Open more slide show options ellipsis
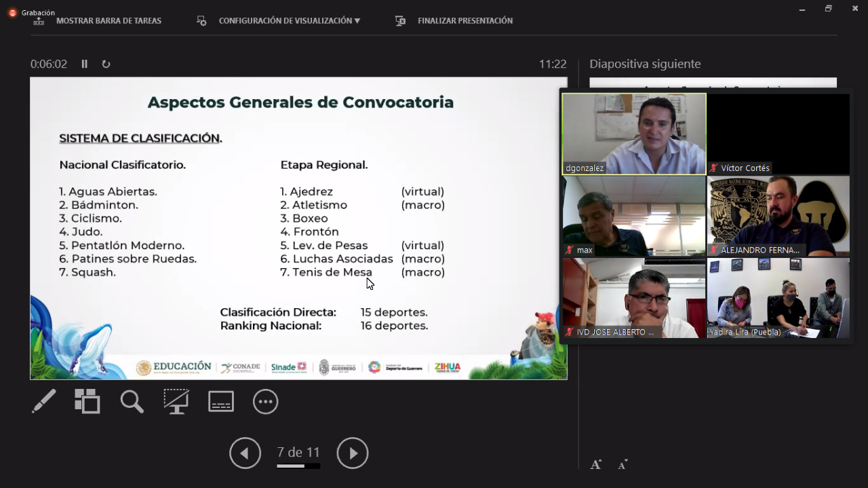Viewport: 868px width, 488px height. point(265,402)
